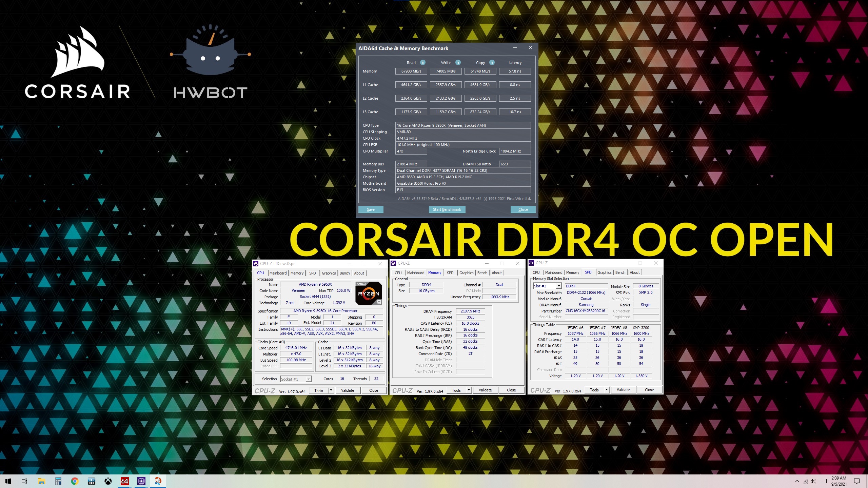Image resolution: width=868 pixels, height=488 pixels.
Task: Click title bar icon of CPU-Z ws0spe window
Action: click(256, 264)
